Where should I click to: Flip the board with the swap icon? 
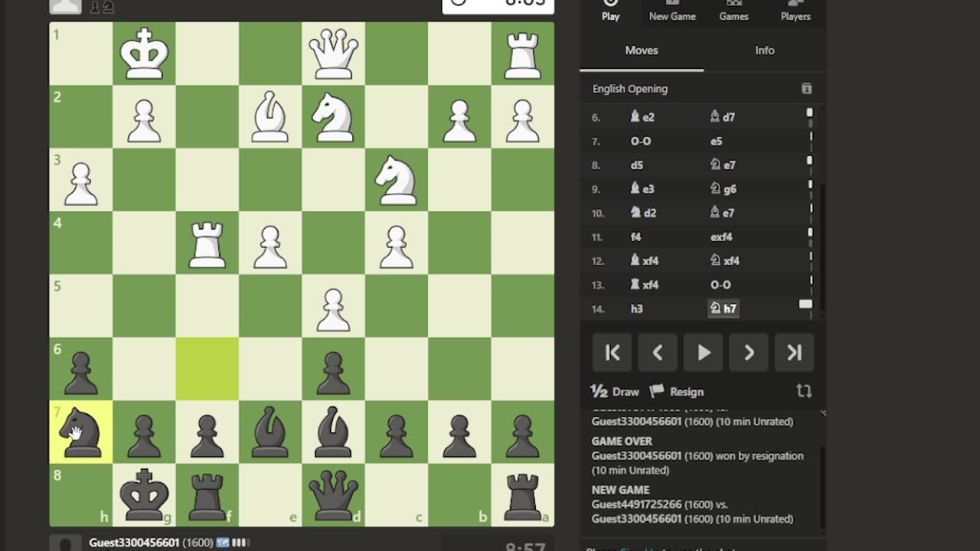pos(803,391)
